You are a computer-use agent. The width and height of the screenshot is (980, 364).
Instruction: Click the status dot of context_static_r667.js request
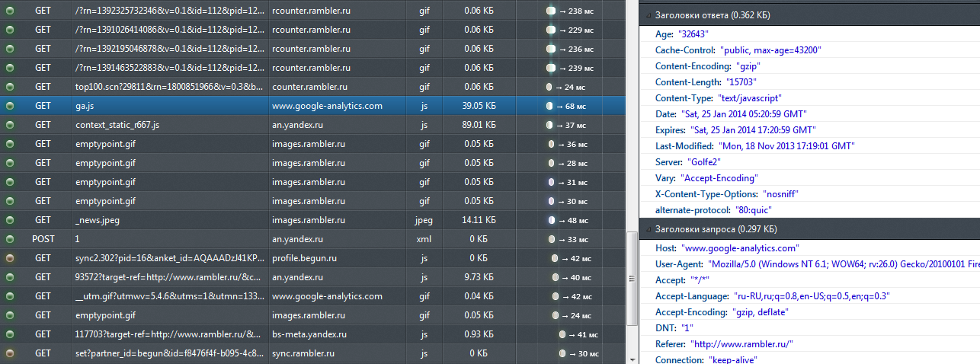(10, 125)
